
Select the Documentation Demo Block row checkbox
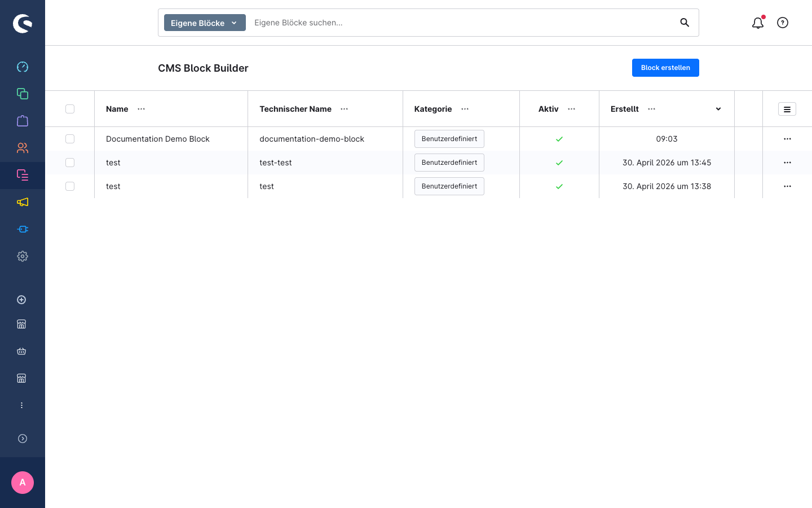[70, 139]
